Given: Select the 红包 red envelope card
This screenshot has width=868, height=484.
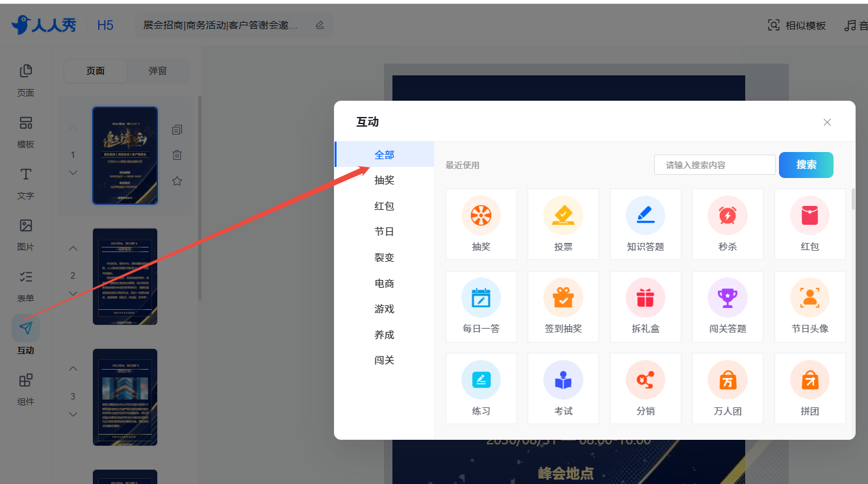Looking at the screenshot, I should click(x=810, y=224).
